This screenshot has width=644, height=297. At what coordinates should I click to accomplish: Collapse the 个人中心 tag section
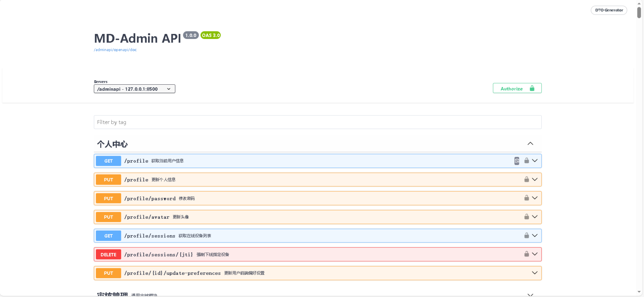(530, 144)
